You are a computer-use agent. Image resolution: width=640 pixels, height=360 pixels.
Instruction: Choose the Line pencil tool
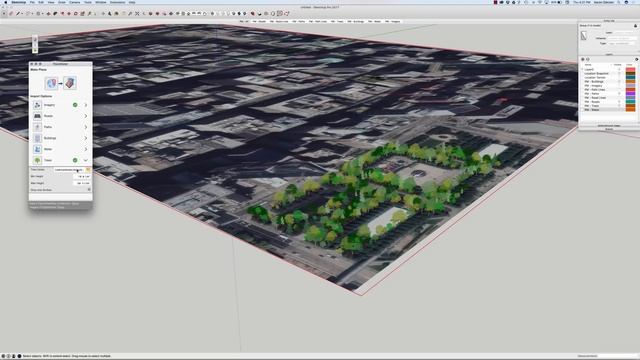(18, 13)
